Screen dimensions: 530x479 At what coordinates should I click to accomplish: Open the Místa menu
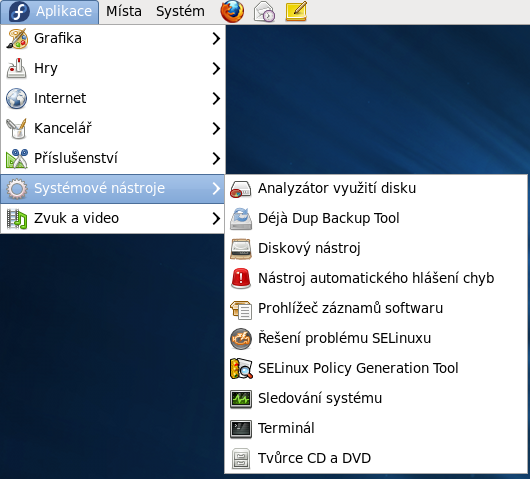124,11
